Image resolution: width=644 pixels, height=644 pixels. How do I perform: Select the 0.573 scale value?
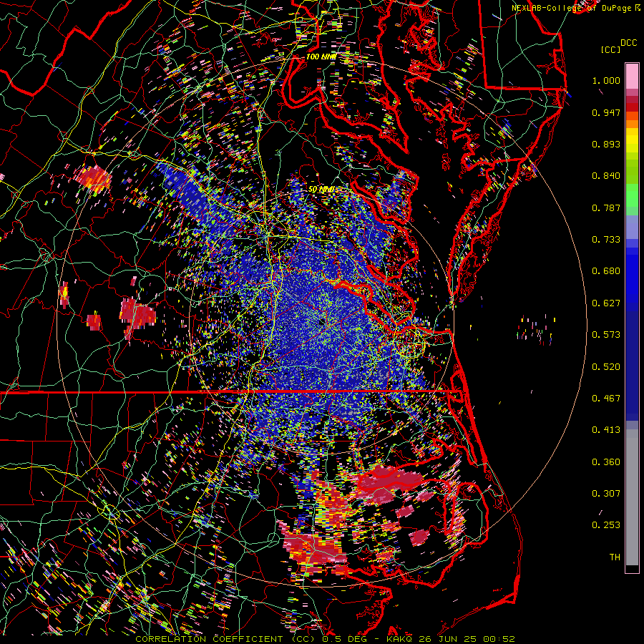[606, 335]
